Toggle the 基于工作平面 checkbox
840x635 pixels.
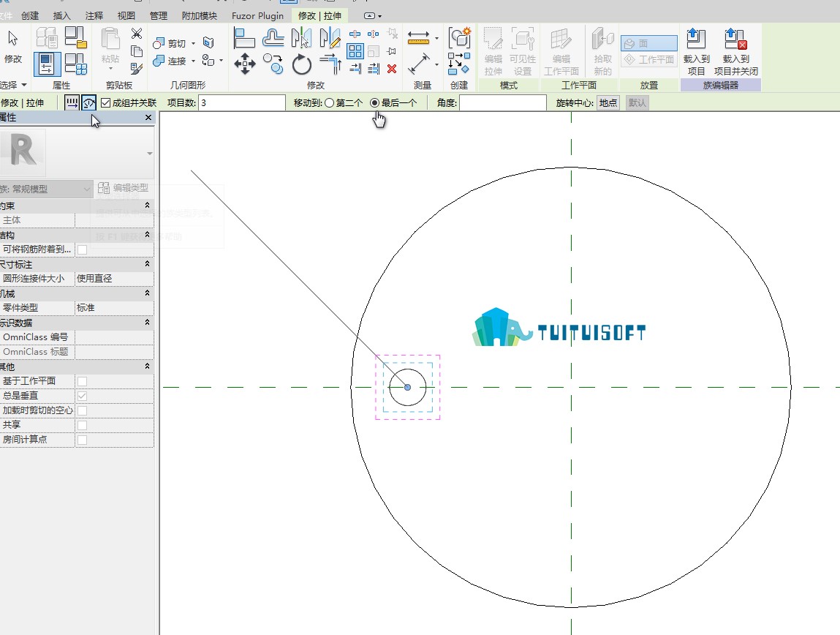tap(82, 382)
